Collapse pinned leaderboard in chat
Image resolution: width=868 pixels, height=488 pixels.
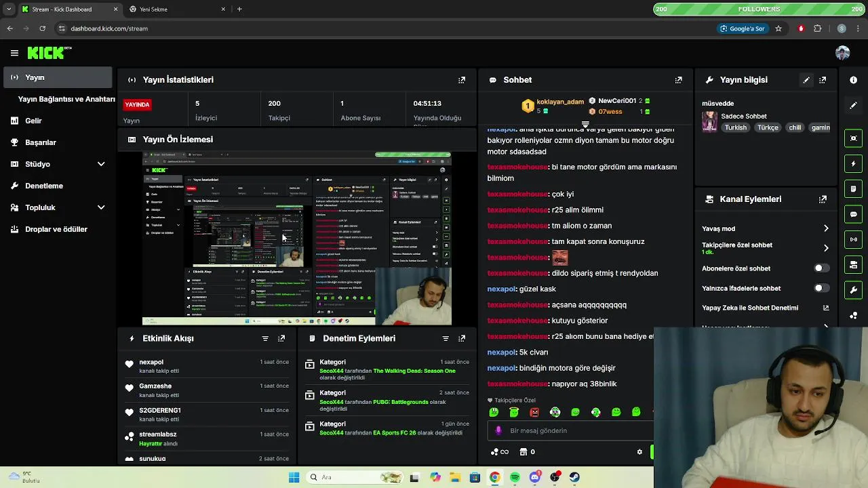pos(585,125)
